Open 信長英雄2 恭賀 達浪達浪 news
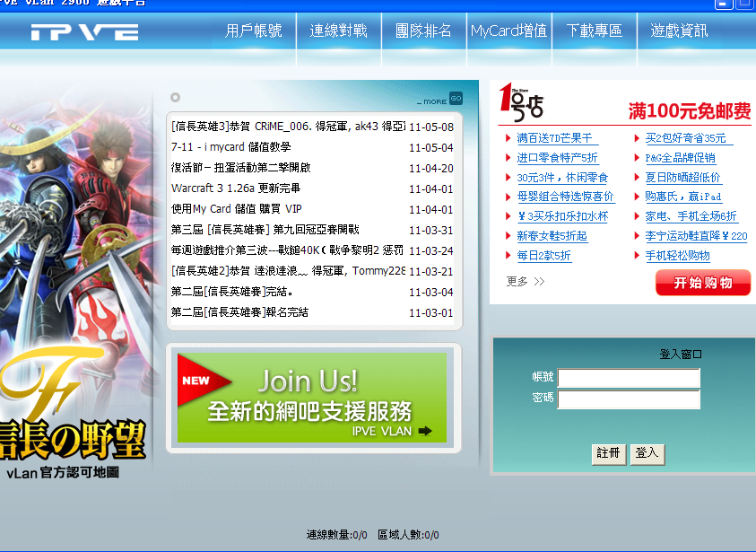756x552 pixels. click(x=289, y=271)
